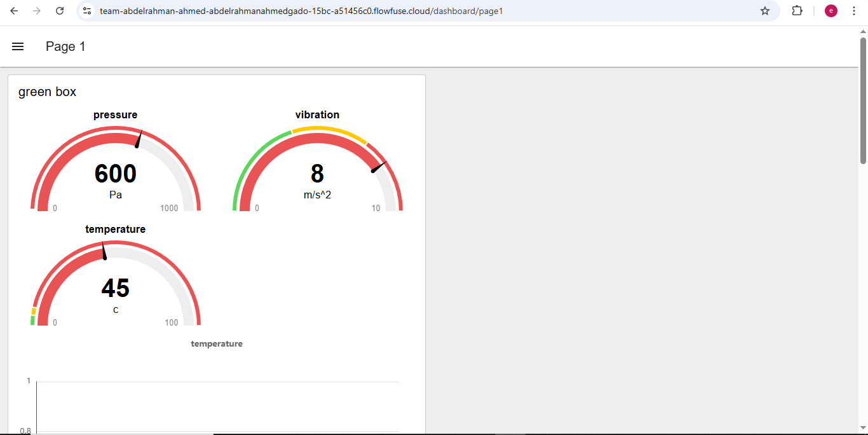Click the temperature chart title
868x435 pixels.
click(217, 343)
